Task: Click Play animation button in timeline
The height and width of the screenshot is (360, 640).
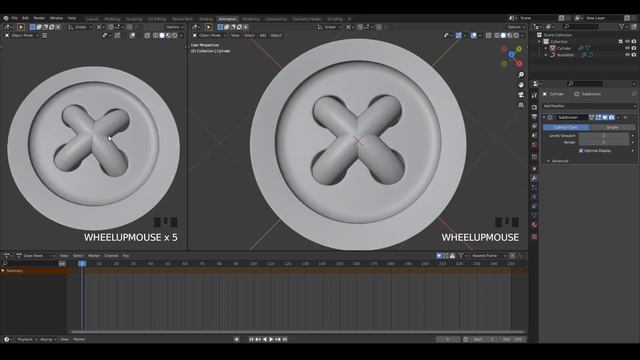Action: (x=271, y=339)
